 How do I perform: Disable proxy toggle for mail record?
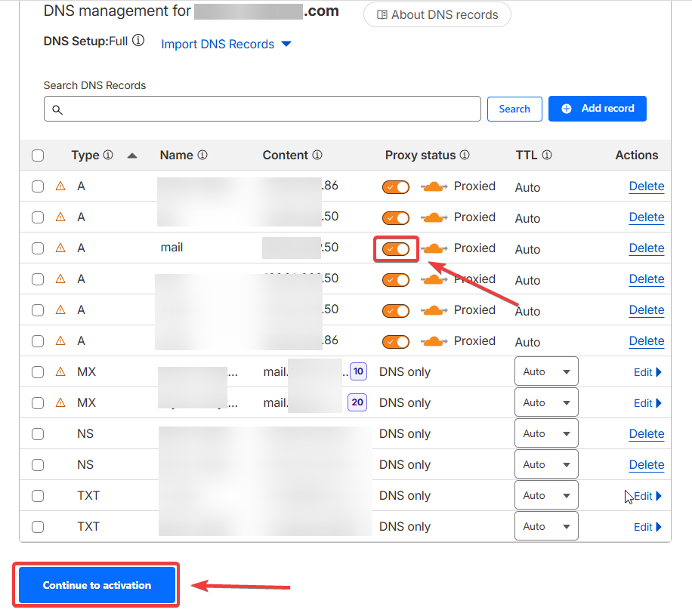pyautogui.click(x=396, y=248)
